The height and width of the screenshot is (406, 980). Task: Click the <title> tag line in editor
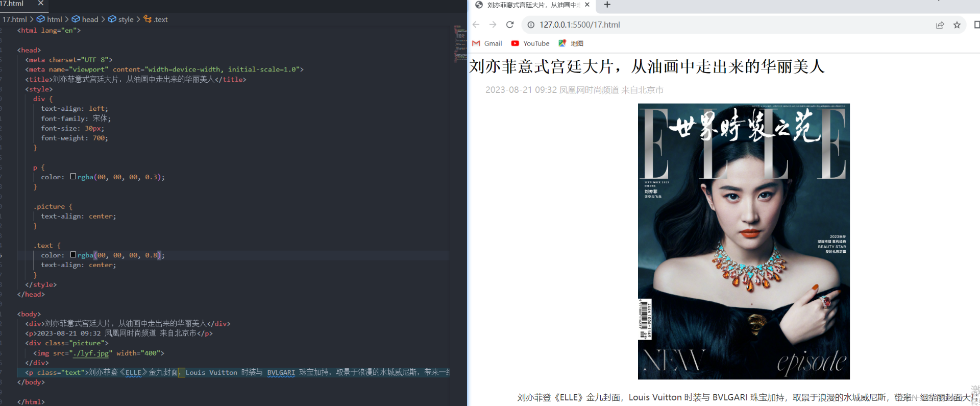[136, 79]
